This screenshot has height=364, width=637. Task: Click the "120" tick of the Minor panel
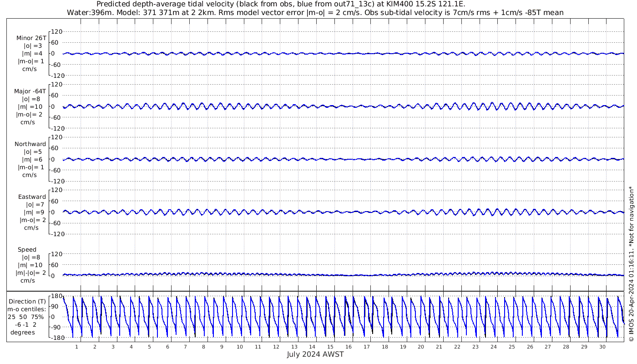pyautogui.click(x=56, y=32)
